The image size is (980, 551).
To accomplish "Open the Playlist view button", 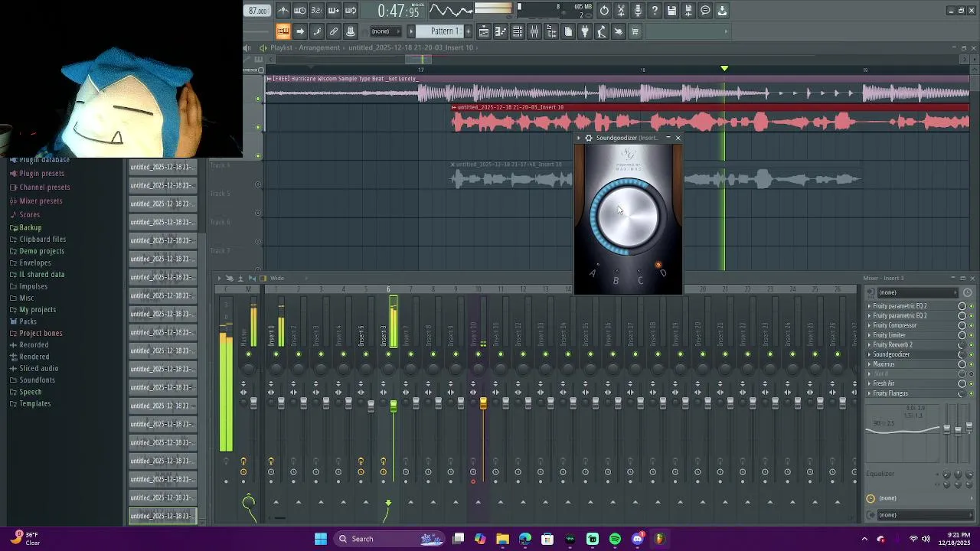I will pos(484,31).
